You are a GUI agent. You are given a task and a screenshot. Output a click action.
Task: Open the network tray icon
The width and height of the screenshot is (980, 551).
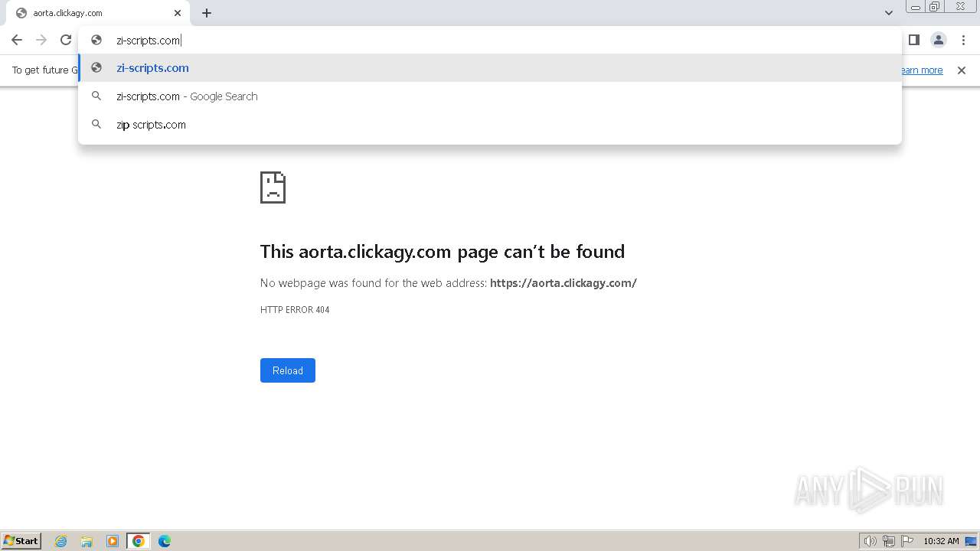pyautogui.click(x=889, y=541)
